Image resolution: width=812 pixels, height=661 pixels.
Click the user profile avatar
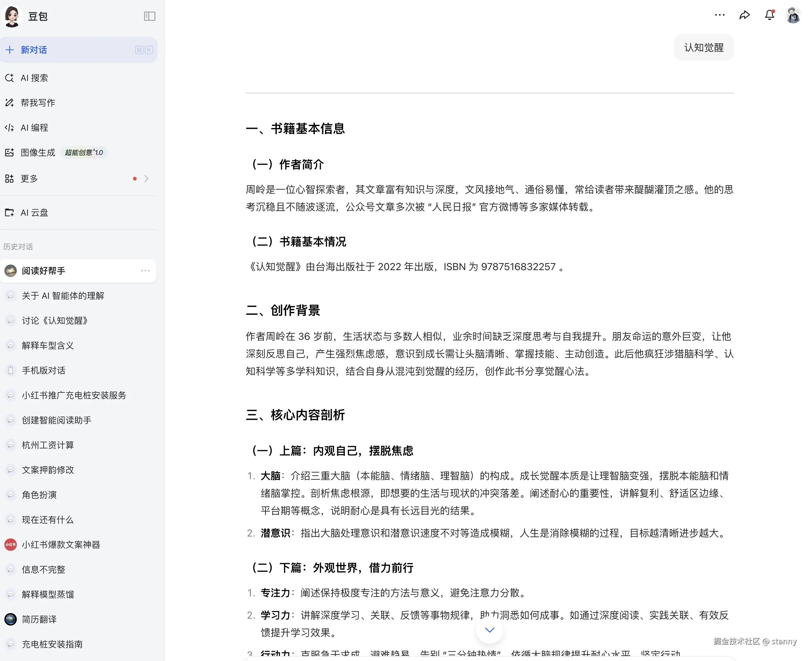click(x=793, y=16)
